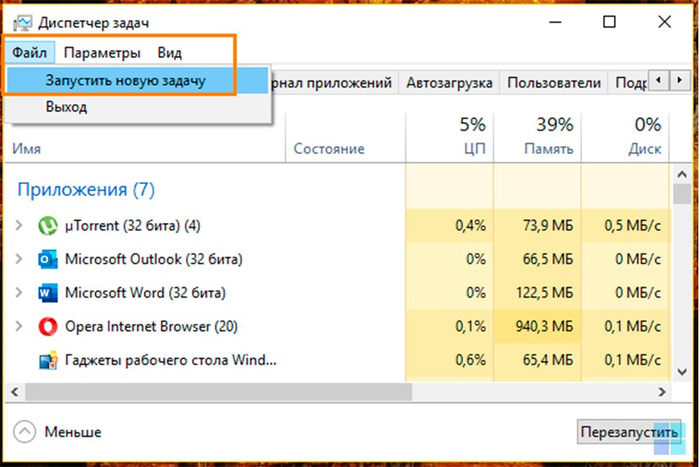Viewport: 700px width, 467px height.
Task: Switch to the Пользователи tab
Action: (554, 83)
